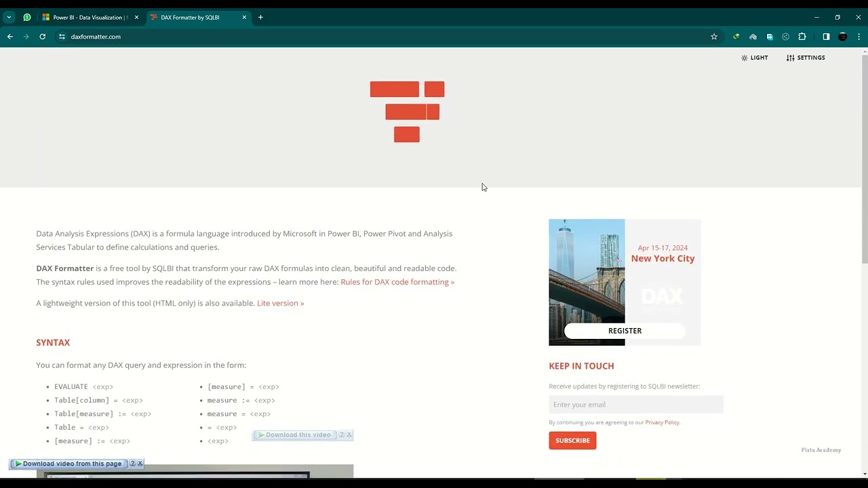Click the DAX Formatter red brick logo
The height and width of the screenshot is (488, 868).
(x=407, y=112)
